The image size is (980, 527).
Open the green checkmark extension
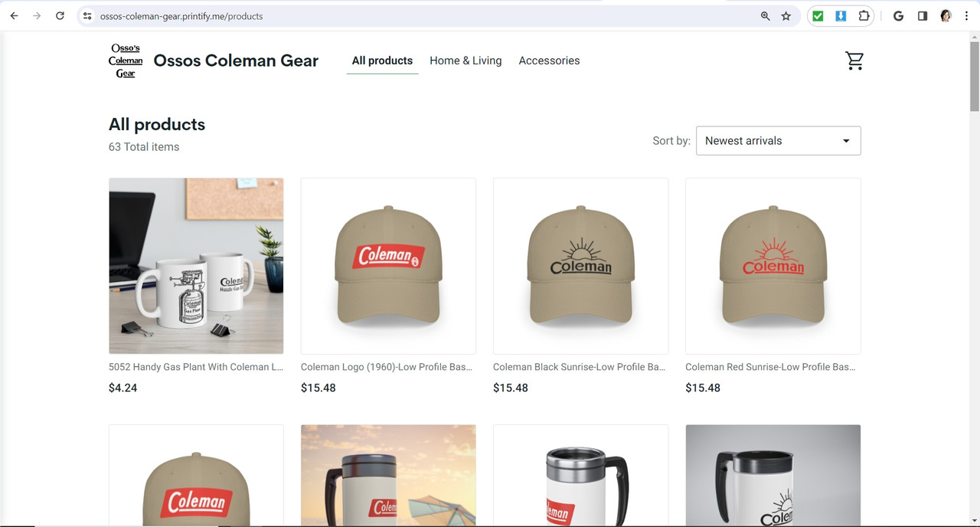tap(818, 16)
